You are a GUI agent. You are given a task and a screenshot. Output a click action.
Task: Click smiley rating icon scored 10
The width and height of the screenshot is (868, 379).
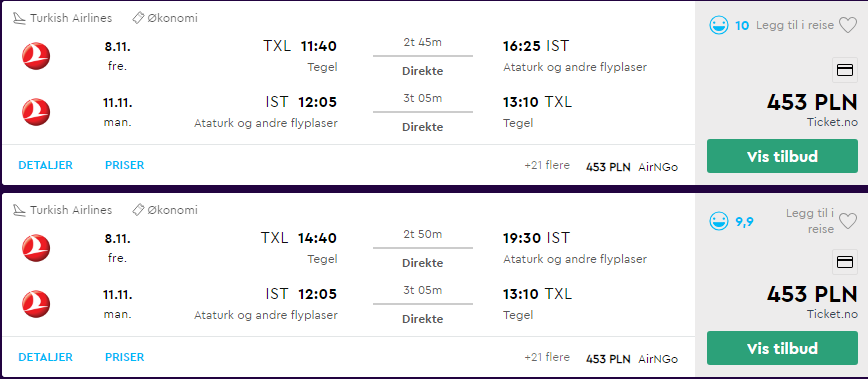click(719, 25)
